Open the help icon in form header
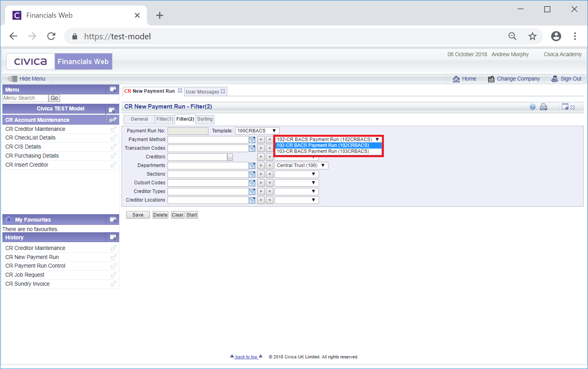The image size is (588, 369). pos(533,107)
